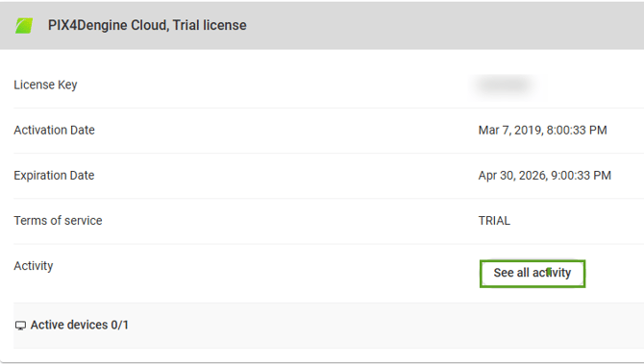Open the See all activity button
This screenshot has width=644, height=364.
tap(533, 274)
